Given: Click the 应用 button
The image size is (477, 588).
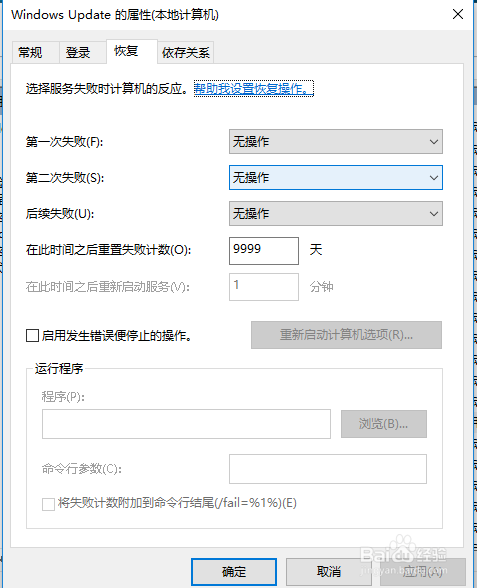Looking at the screenshot, I should tap(423, 572).
